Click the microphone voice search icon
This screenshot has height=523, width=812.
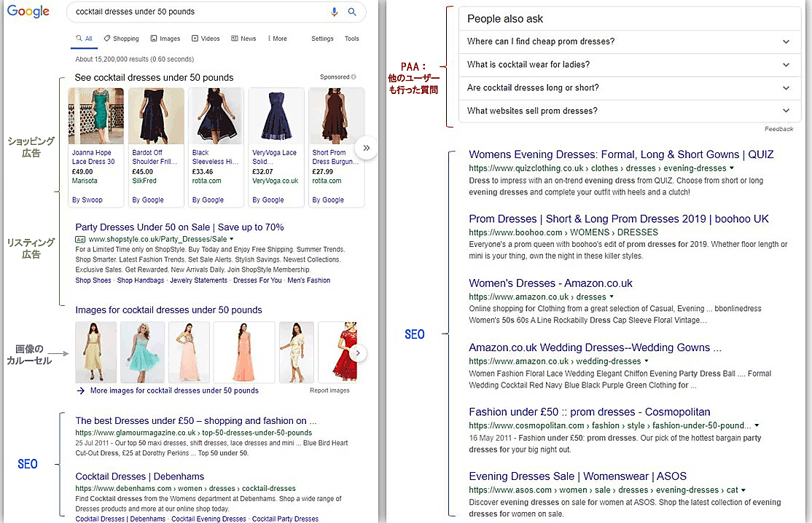335,12
